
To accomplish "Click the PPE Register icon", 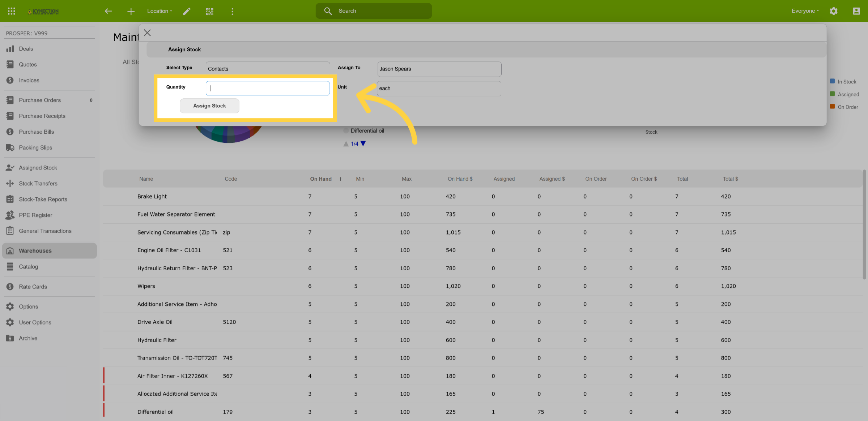I will pyautogui.click(x=10, y=215).
